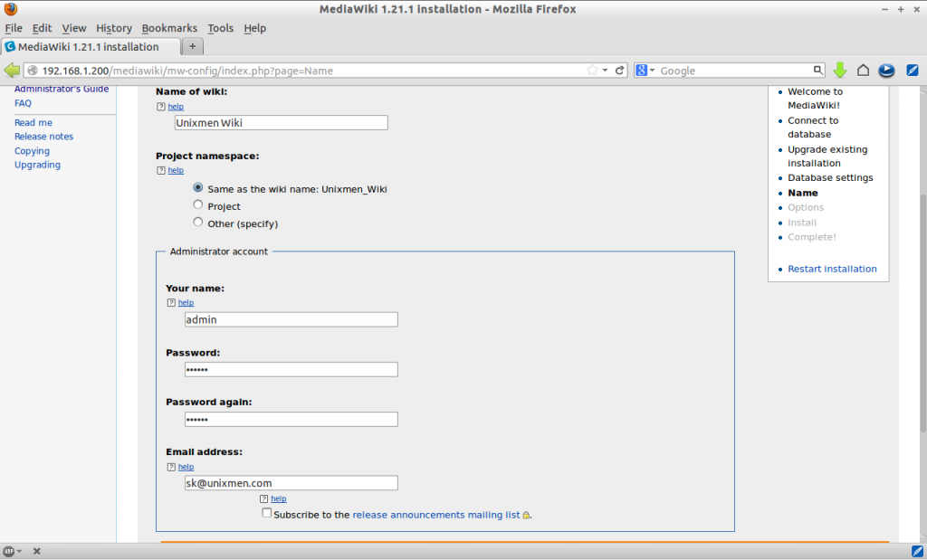Click the Password again input field
This screenshot has height=560, width=927.
291,420
